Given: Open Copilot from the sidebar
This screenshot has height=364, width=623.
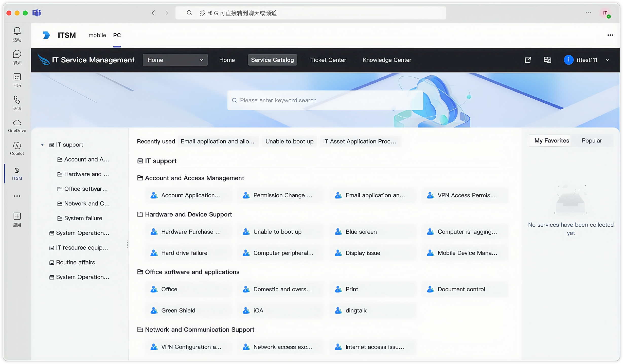Looking at the screenshot, I should point(17,145).
